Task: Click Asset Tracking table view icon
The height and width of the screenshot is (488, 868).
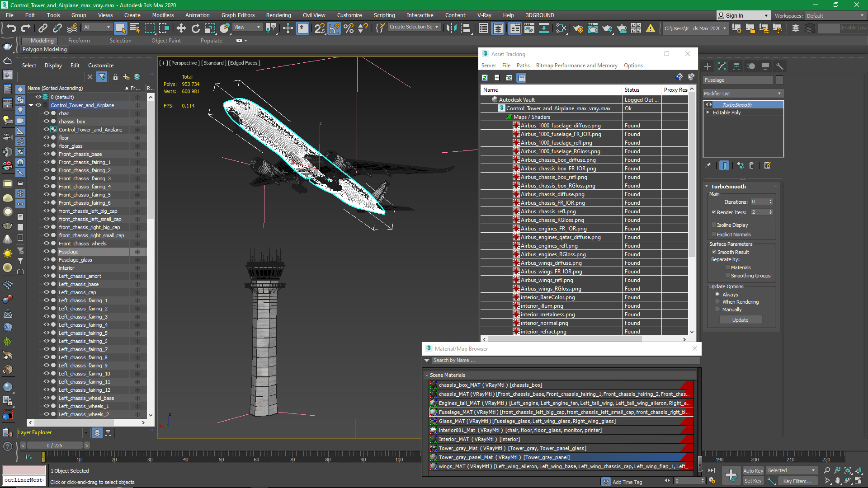Action: 522,78
